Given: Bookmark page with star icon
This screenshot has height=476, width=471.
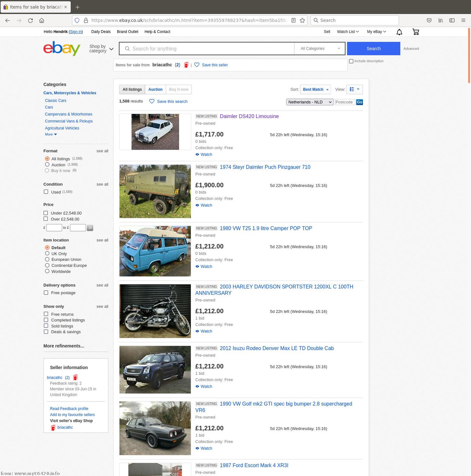Looking at the screenshot, I should (x=302, y=20).
